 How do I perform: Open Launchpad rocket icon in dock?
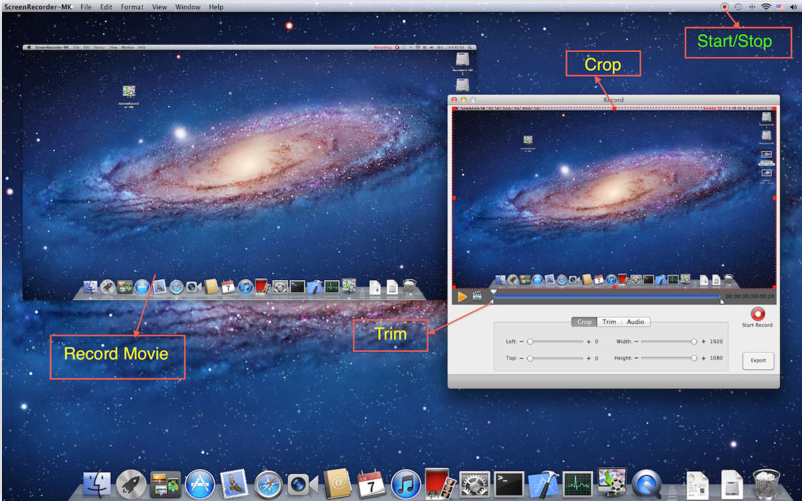131,484
